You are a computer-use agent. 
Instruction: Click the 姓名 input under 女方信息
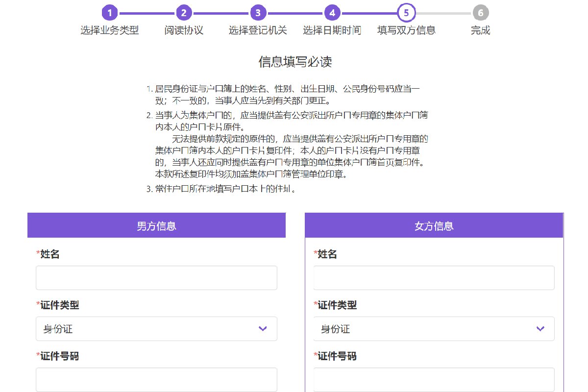pos(434,278)
